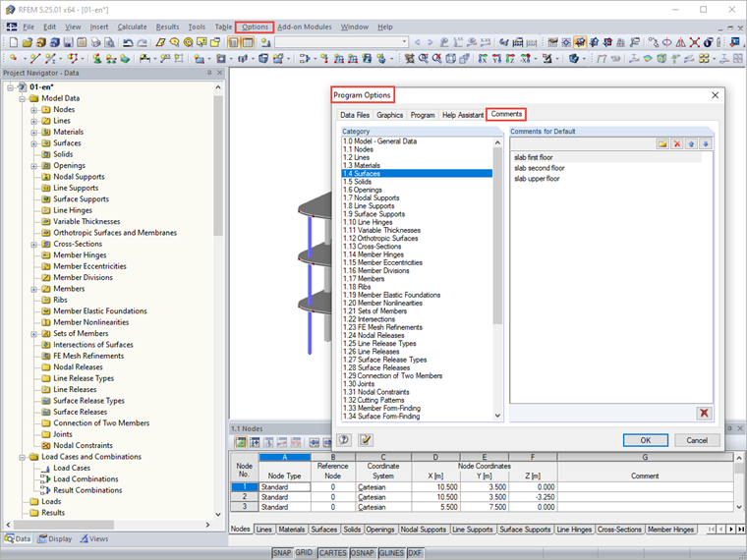Switch to the Graphics tab
Screen dimensions: 747x560
tap(389, 115)
